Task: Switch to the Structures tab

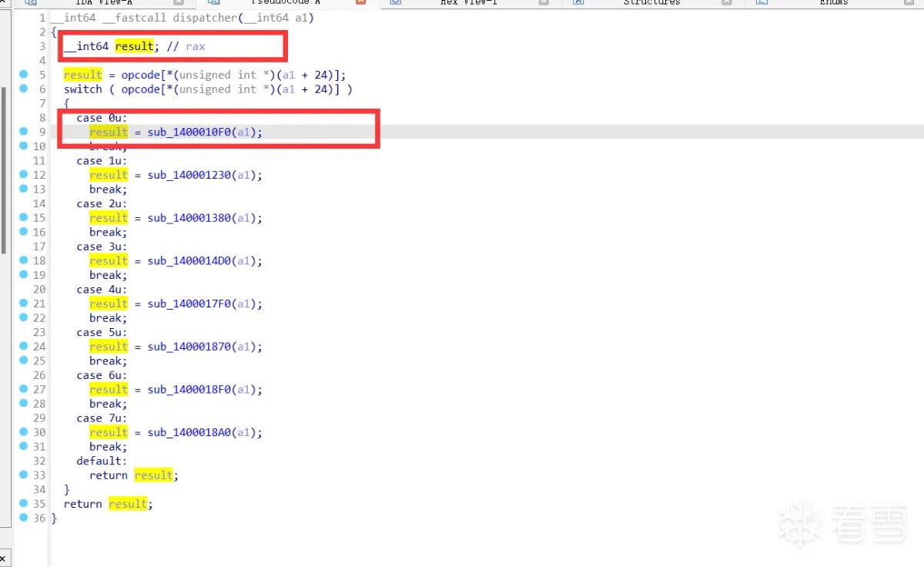Action: pyautogui.click(x=651, y=2)
